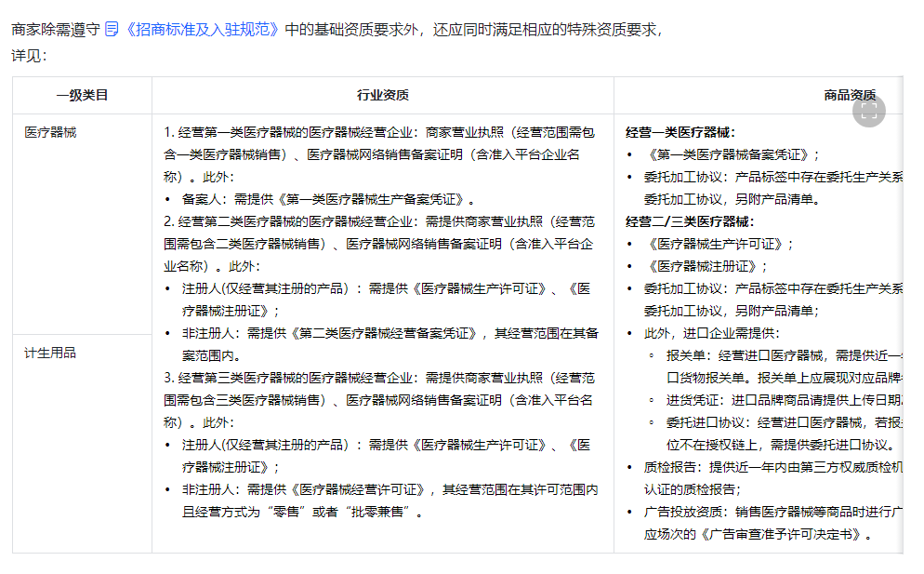The width and height of the screenshot is (924, 574).
Task: Click the 一级类目 table header
Action: coord(82,94)
